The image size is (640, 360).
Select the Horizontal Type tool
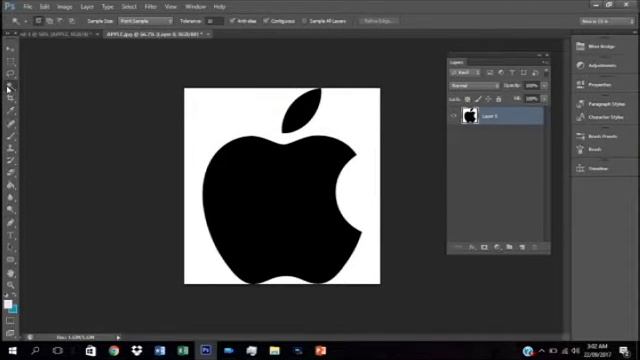10,236
